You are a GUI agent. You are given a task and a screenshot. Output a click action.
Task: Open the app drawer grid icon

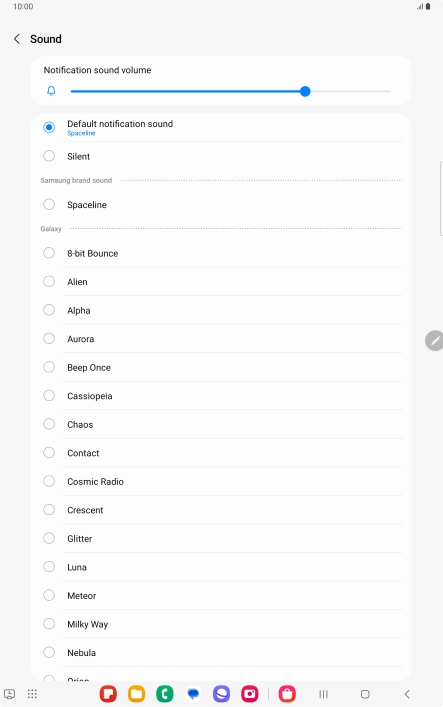32,694
